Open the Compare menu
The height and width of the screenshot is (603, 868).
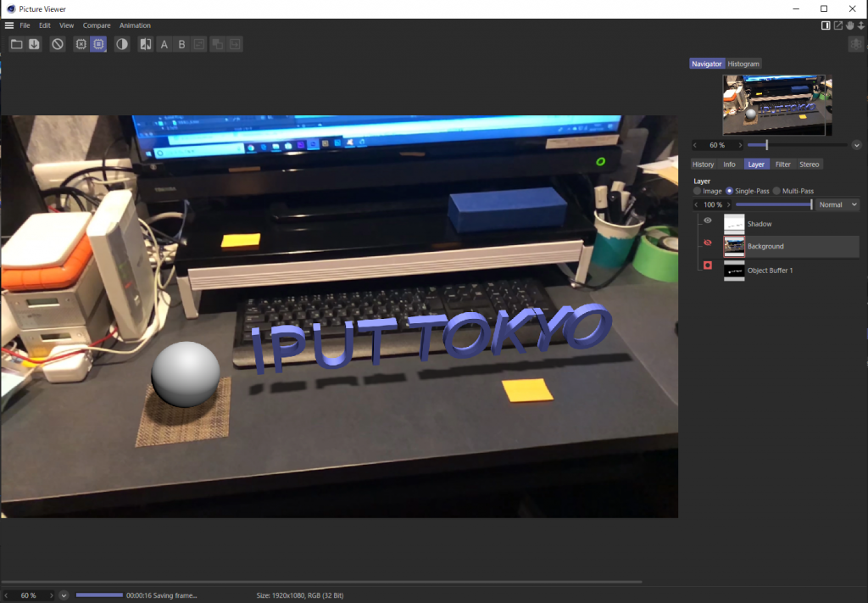pyautogui.click(x=97, y=25)
